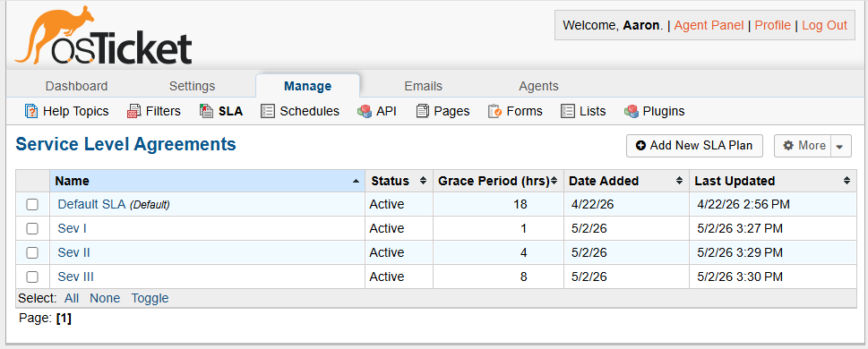Expand the More dropdown arrow

[x=839, y=146]
